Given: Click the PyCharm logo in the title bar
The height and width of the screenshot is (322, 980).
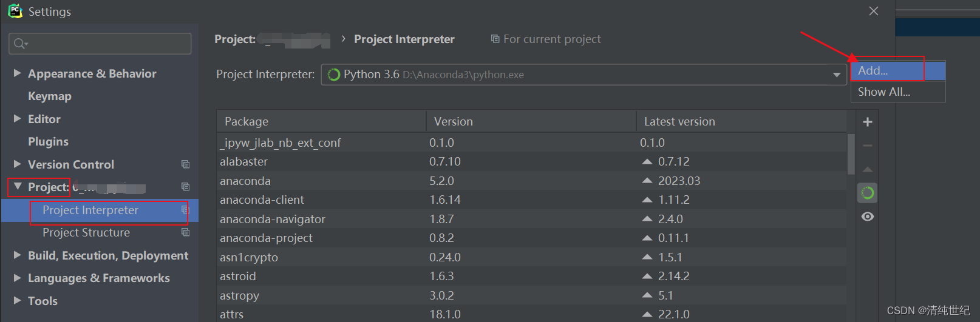Looking at the screenshot, I should pos(15,11).
